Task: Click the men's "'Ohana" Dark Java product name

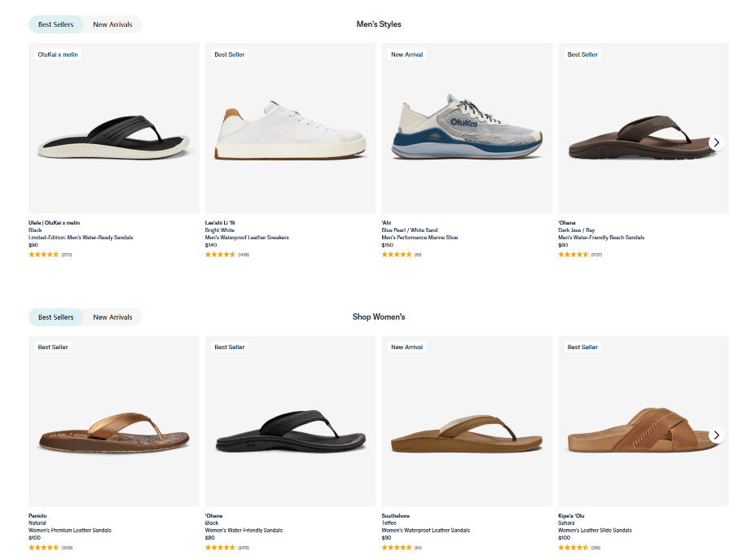Action: coord(567,222)
